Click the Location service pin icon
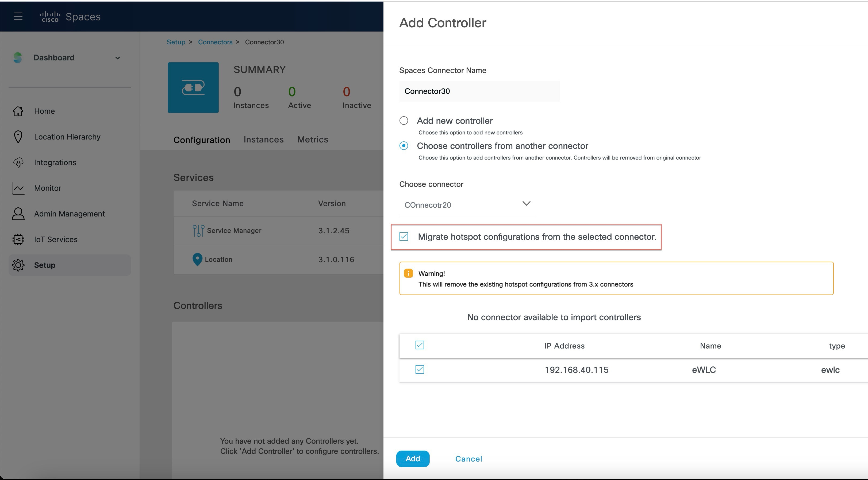 pos(197,259)
